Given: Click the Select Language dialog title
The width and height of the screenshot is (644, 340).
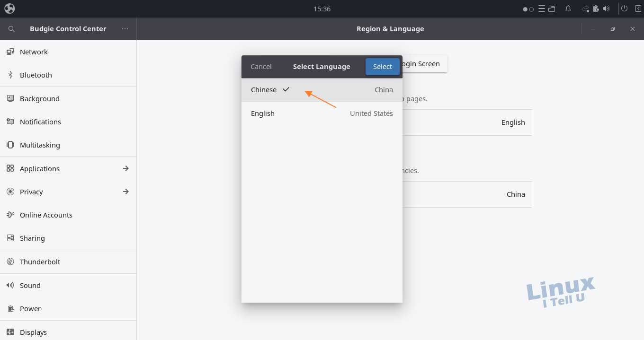Looking at the screenshot, I should pos(322,67).
